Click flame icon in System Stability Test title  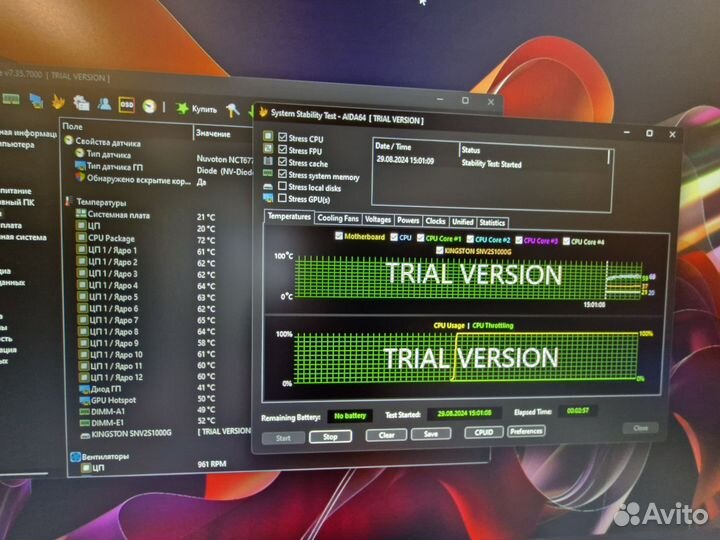[x=264, y=112]
